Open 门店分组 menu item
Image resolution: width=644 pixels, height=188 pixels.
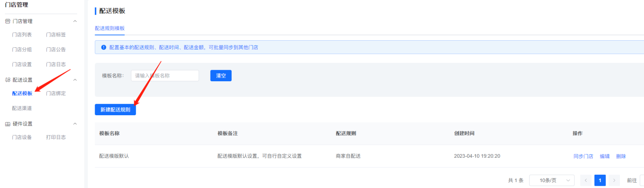click(22, 49)
